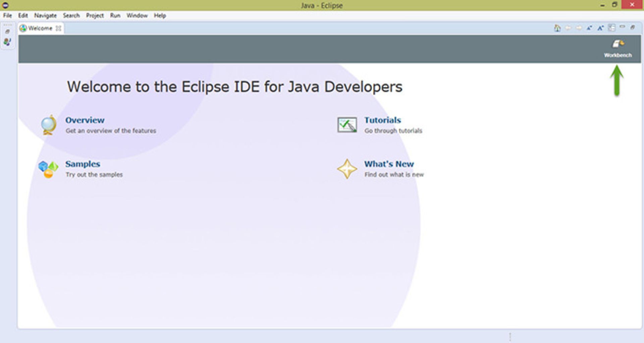Open the Samples link
The height and width of the screenshot is (343, 644).
83,164
